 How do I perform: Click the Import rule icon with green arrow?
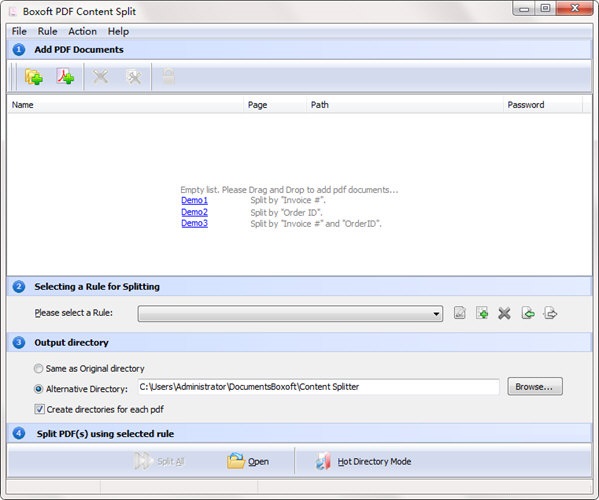pos(528,313)
